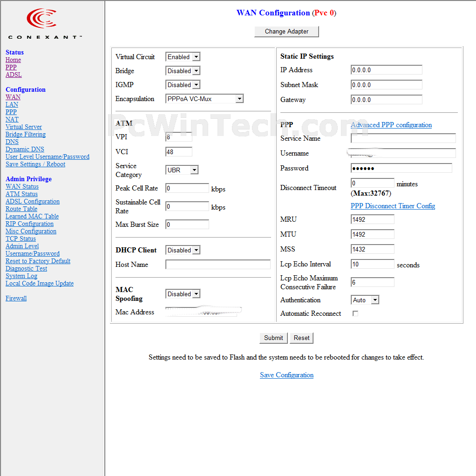
Task: Open ADSL status page
Action: coord(14,75)
